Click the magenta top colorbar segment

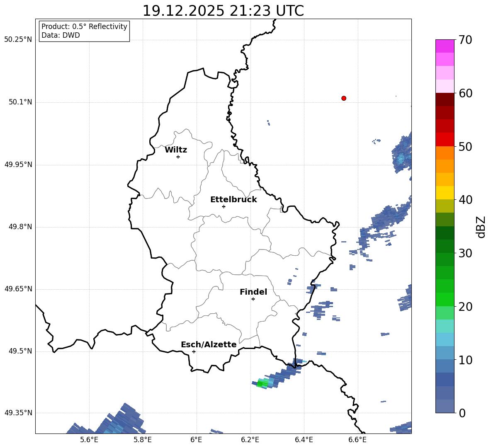coord(445,46)
